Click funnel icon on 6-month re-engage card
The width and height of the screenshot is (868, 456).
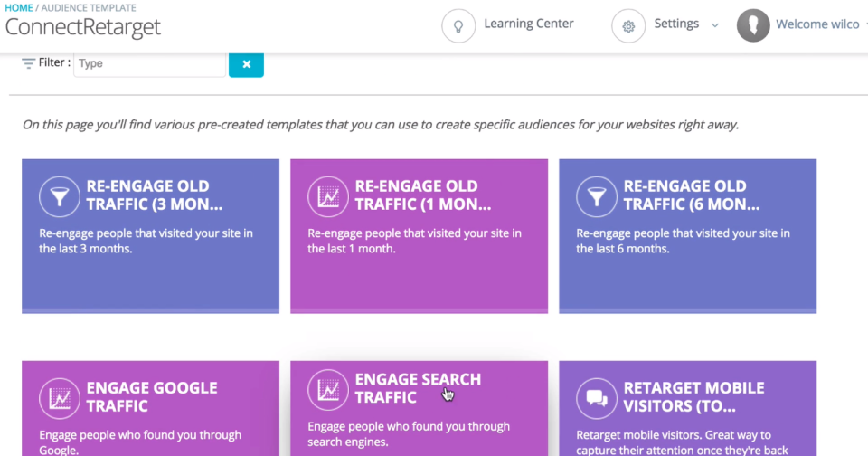click(x=594, y=195)
